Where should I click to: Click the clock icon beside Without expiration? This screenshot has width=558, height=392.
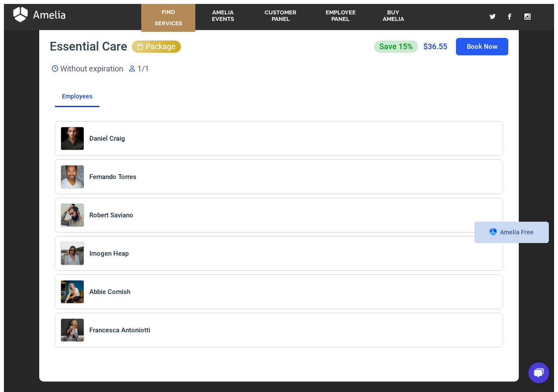[x=55, y=68]
